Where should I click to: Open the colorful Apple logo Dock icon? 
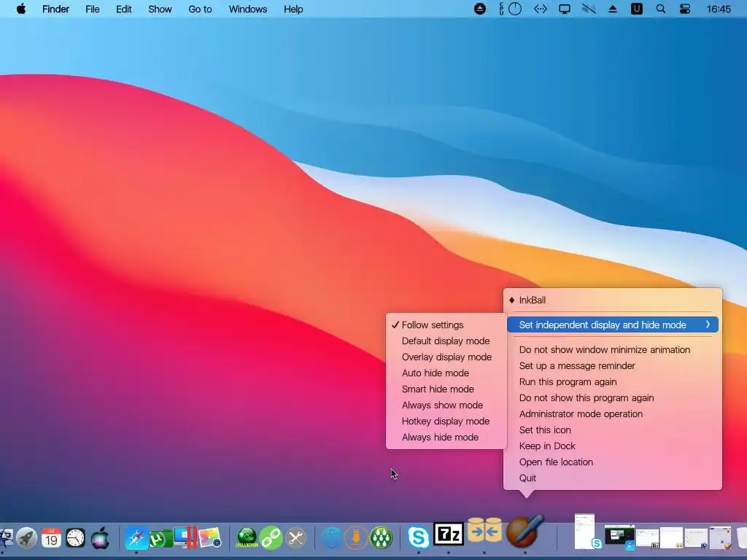point(100,538)
